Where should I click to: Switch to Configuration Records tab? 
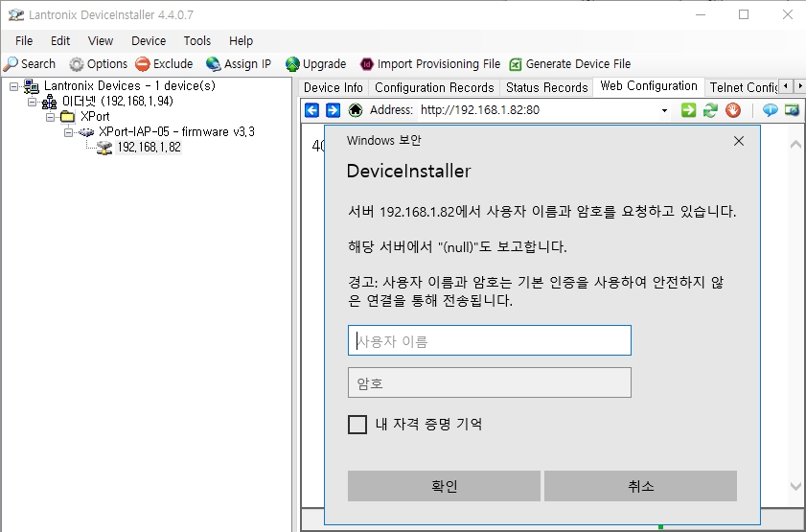(x=434, y=87)
